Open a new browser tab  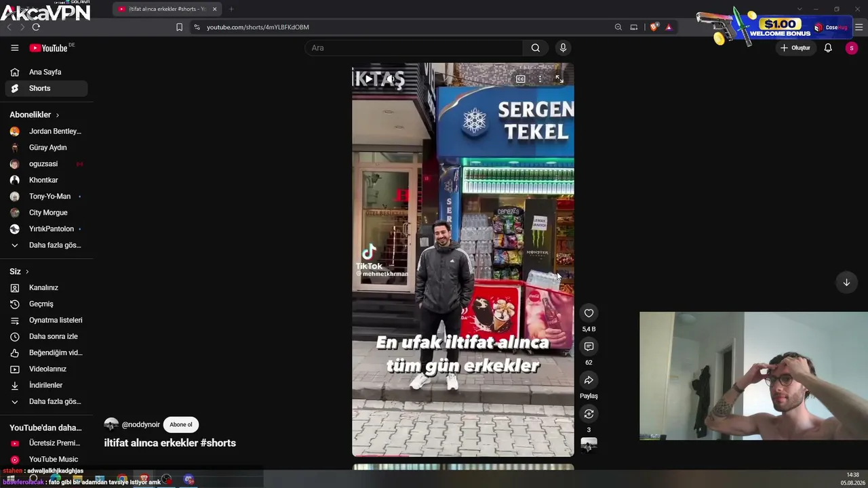pyautogui.click(x=231, y=9)
